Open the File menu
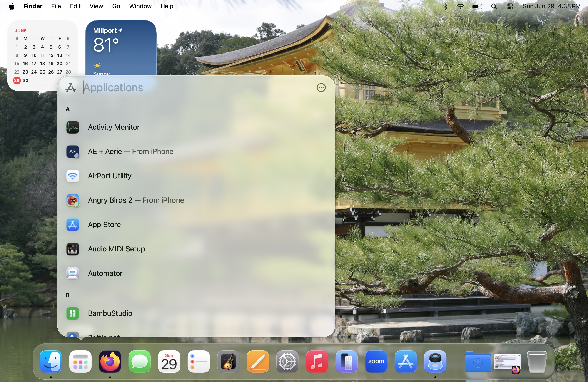Screen dimensions: 588x382 (x=56, y=6)
